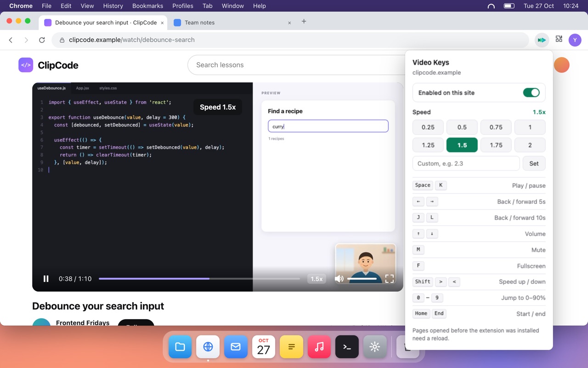Click the "Custom, e.g. 2.3" speed field
This screenshot has width=588, height=368.
coord(466,163)
